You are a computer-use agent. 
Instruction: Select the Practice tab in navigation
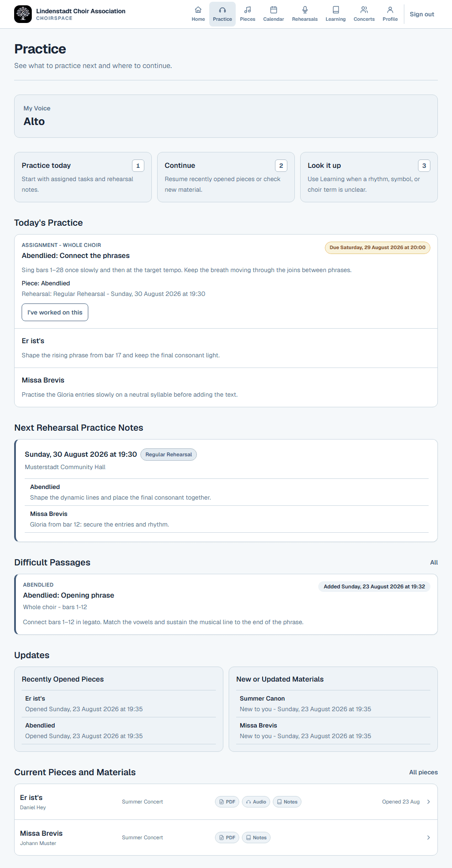(222, 14)
